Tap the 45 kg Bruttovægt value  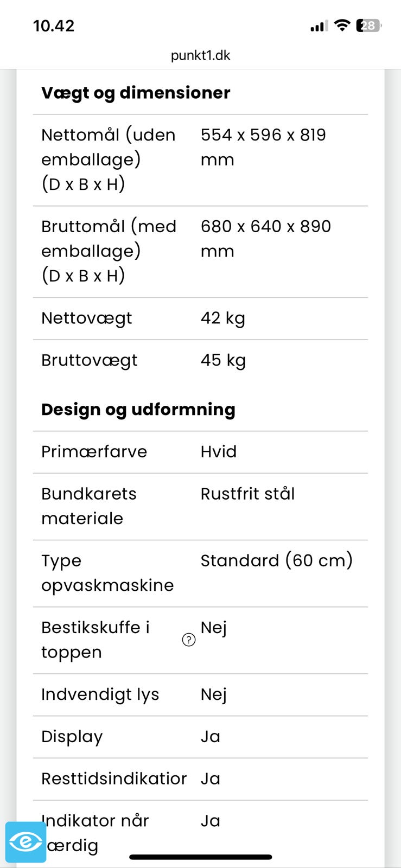[223, 360]
